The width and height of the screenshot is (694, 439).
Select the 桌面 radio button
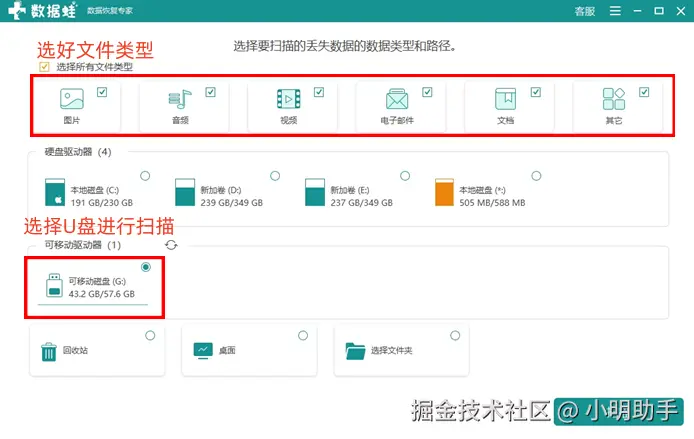coord(303,335)
